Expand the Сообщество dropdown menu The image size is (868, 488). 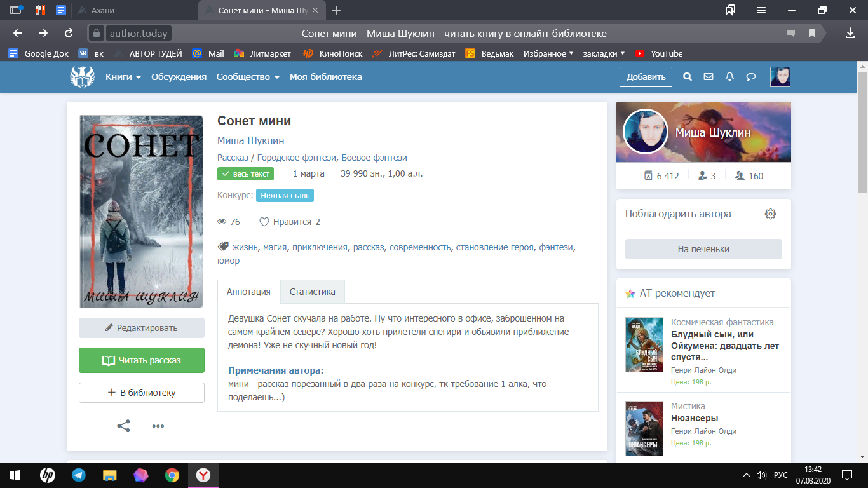(248, 77)
